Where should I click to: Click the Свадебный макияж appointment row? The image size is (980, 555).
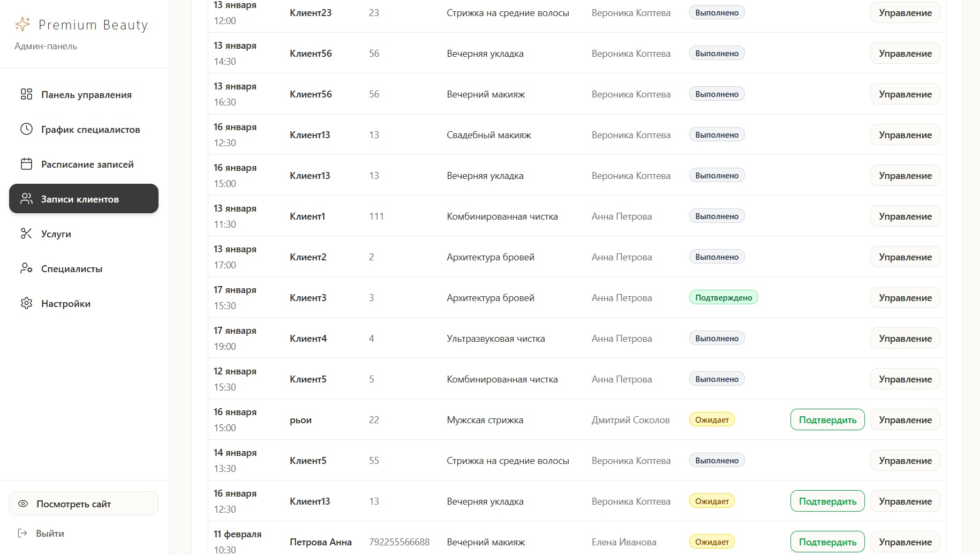pos(488,135)
